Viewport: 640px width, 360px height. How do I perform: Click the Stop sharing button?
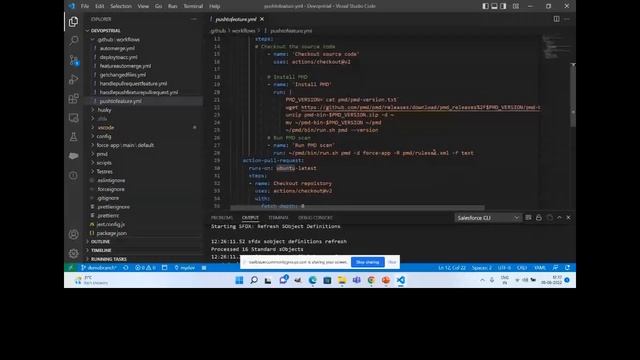click(368, 262)
